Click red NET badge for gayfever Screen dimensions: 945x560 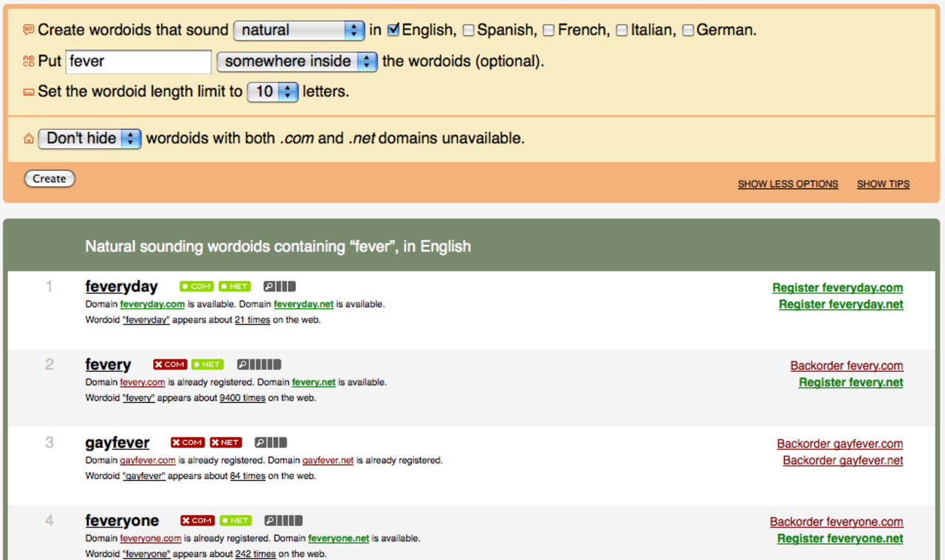[225, 443]
